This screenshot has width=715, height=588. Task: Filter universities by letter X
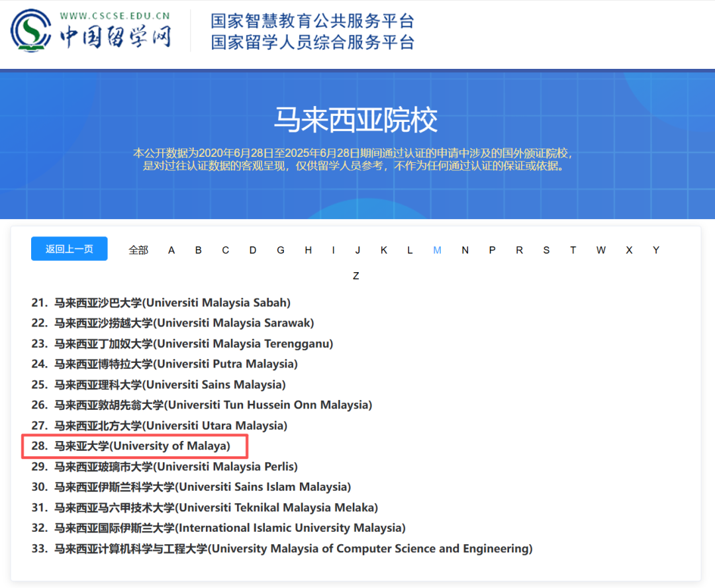[x=629, y=250]
